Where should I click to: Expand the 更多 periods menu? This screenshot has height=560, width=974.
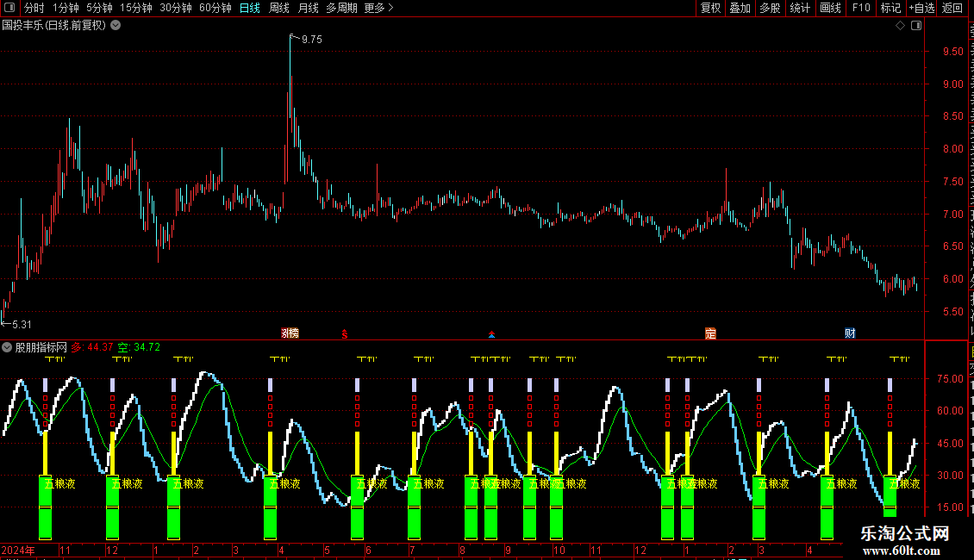[379, 8]
